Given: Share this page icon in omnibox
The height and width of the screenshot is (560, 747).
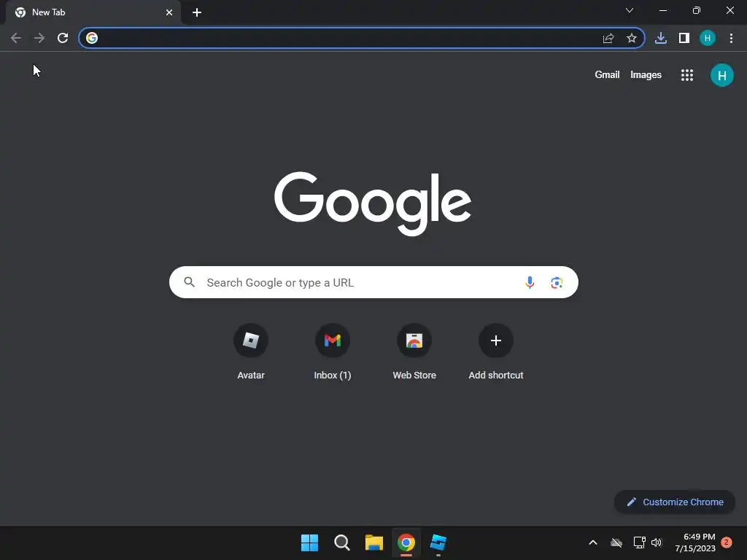Looking at the screenshot, I should [x=608, y=38].
